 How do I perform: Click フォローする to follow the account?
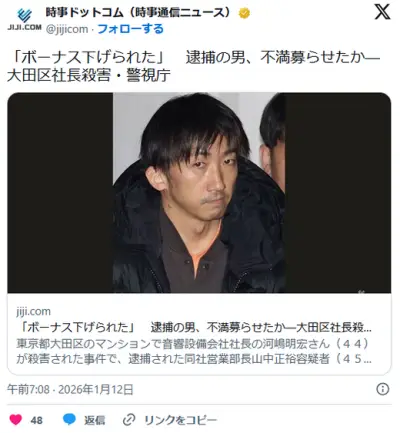click(130, 29)
